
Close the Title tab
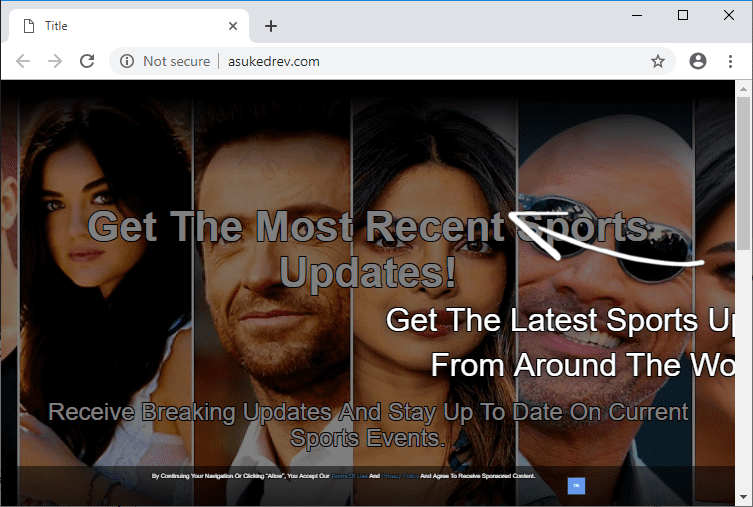[234, 26]
